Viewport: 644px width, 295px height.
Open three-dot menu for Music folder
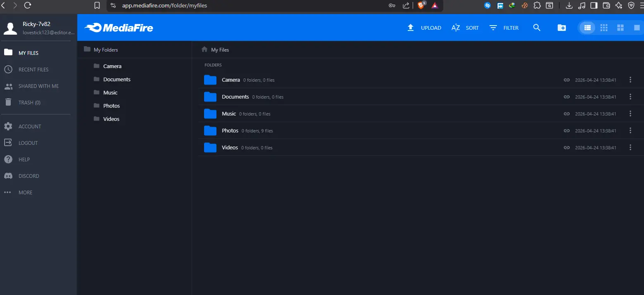630,113
